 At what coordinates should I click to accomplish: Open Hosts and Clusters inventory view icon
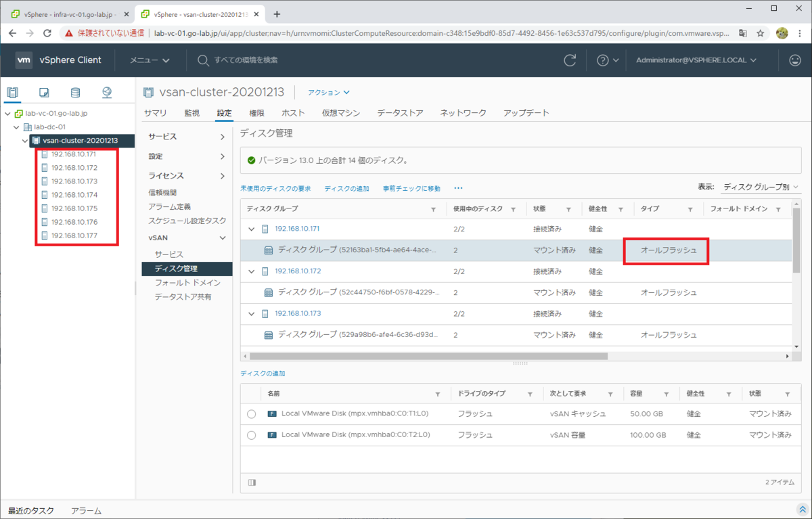point(13,93)
